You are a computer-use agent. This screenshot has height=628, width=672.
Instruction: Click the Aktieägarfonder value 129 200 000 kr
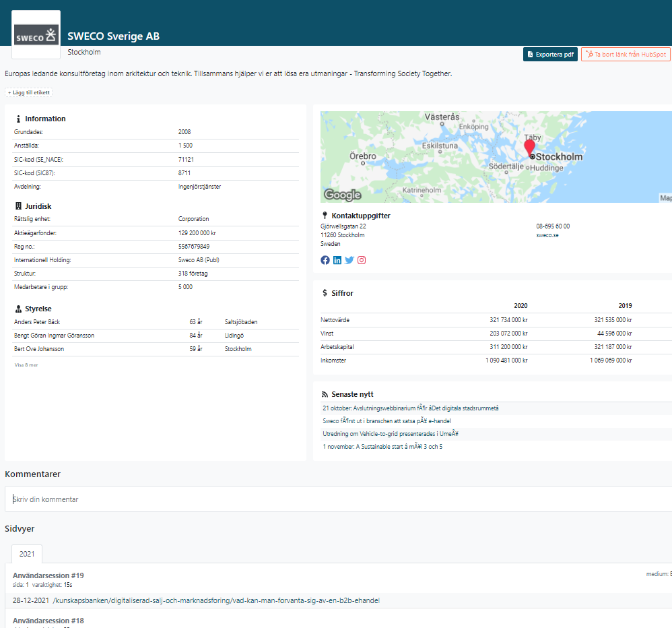(197, 233)
